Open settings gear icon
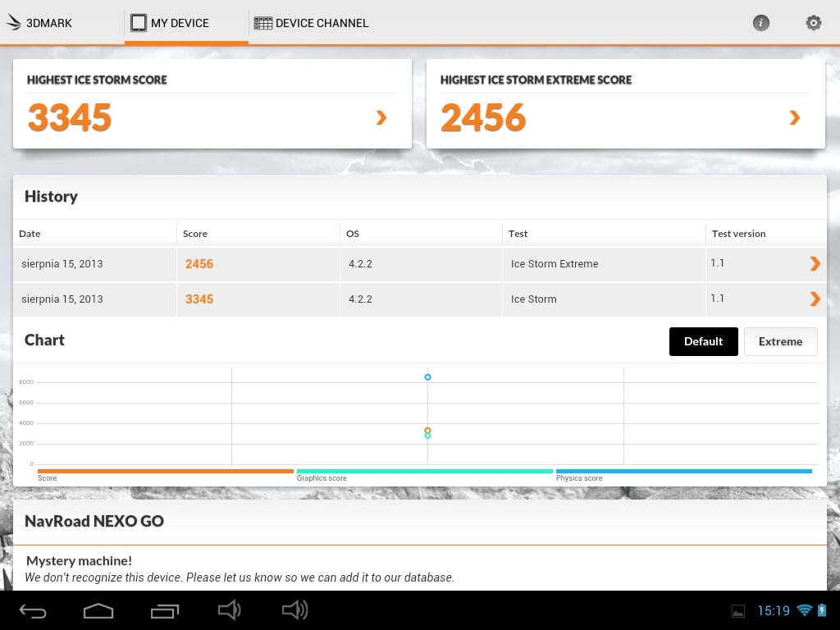The height and width of the screenshot is (630, 840). coord(813,23)
